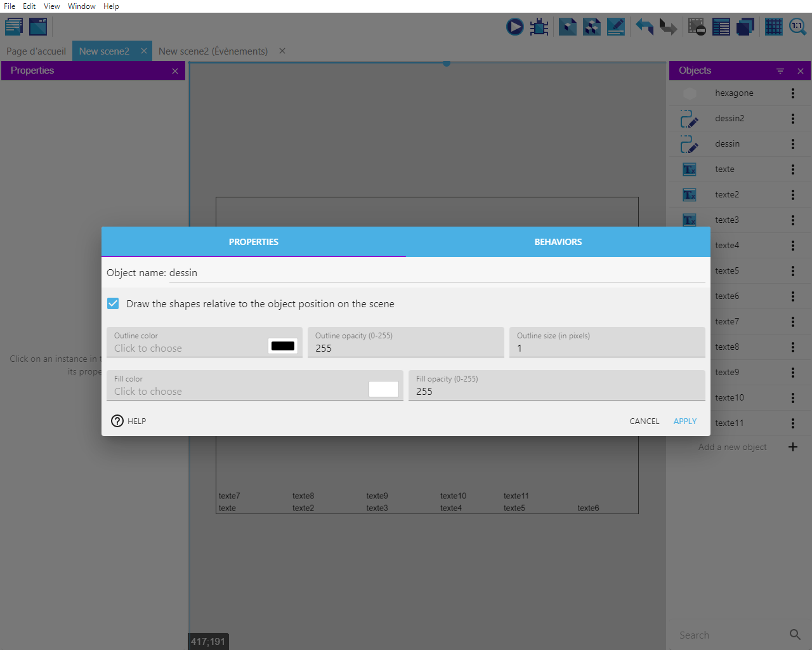
Task: Switch to the Behaviors tab
Action: [558, 242]
